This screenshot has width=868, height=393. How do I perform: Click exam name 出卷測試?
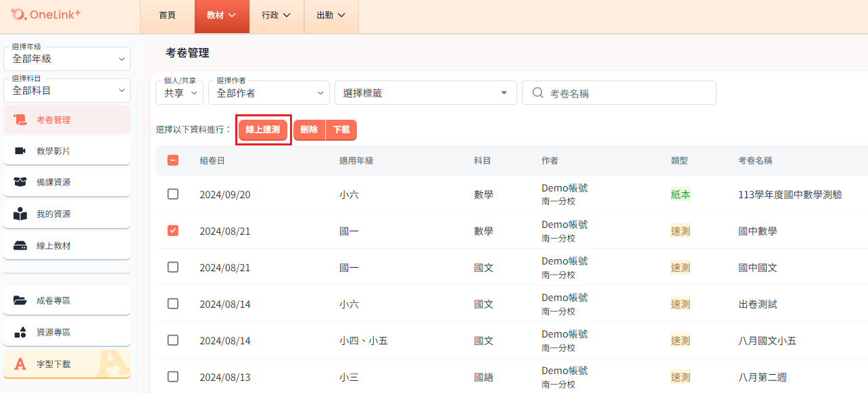(758, 304)
